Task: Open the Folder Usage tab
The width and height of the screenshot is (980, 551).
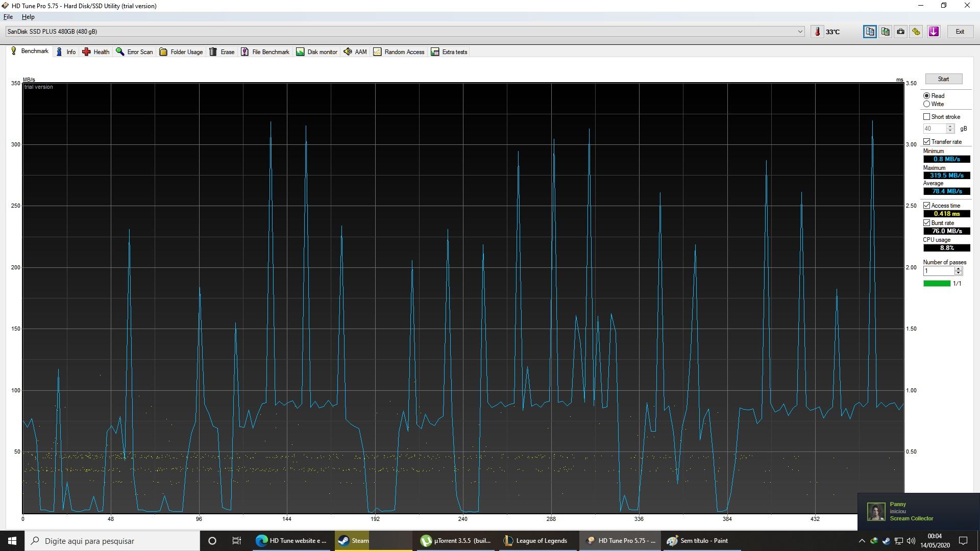Action: pos(181,52)
